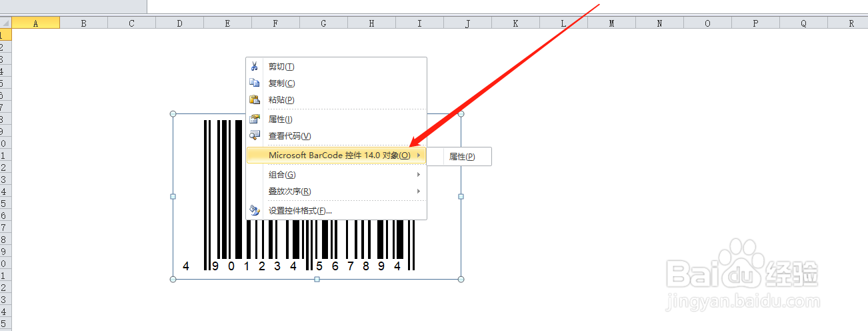Select column R header
The height and width of the screenshot is (331, 868).
click(848, 23)
